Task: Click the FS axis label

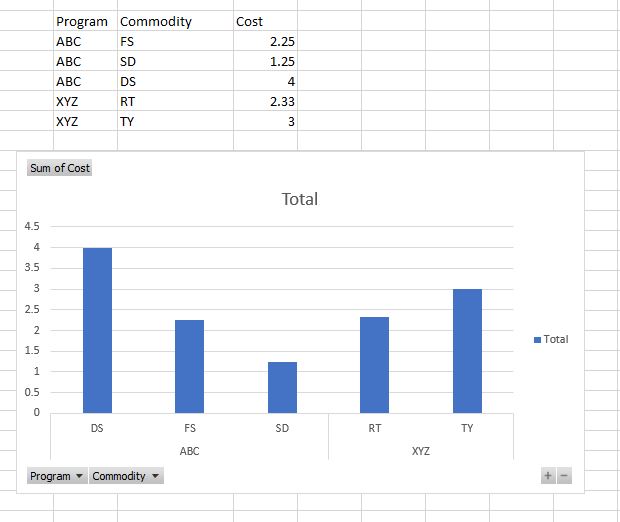Action: 190,428
